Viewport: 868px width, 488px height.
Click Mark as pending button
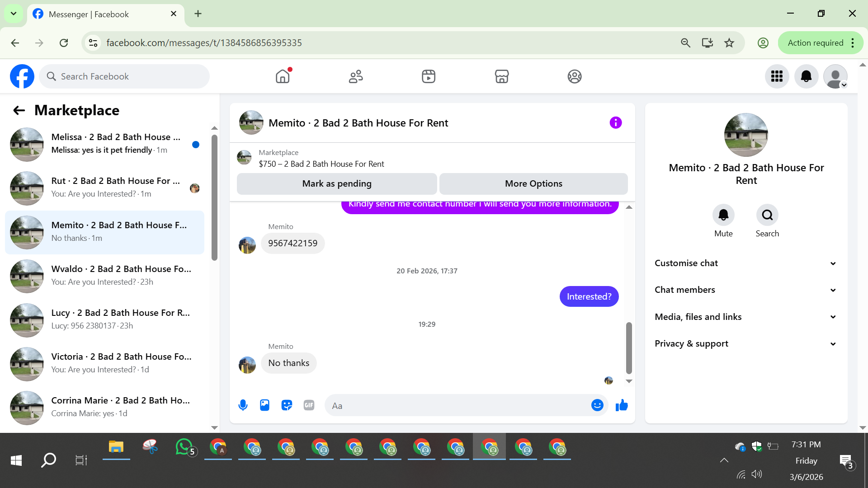click(x=337, y=183)
